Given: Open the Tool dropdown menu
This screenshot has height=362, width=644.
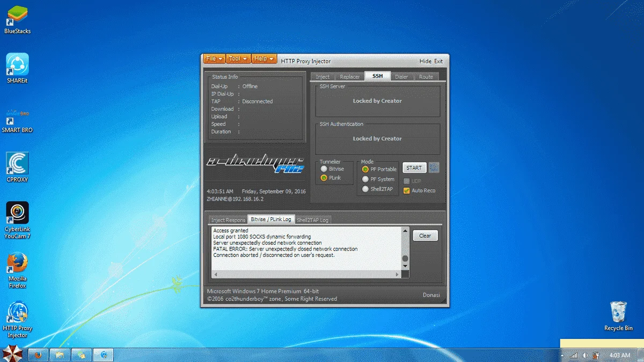Looking at the screenshot, I should click(x=238, y=58).
